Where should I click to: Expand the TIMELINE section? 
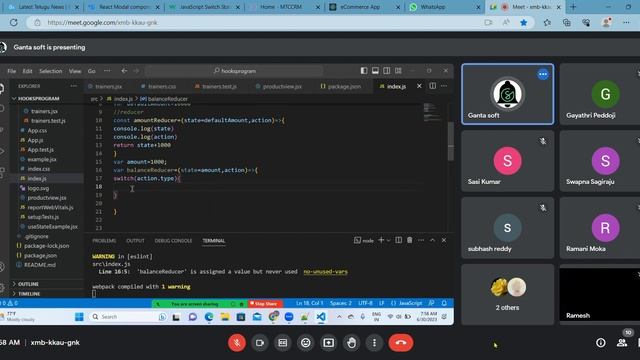29,294
